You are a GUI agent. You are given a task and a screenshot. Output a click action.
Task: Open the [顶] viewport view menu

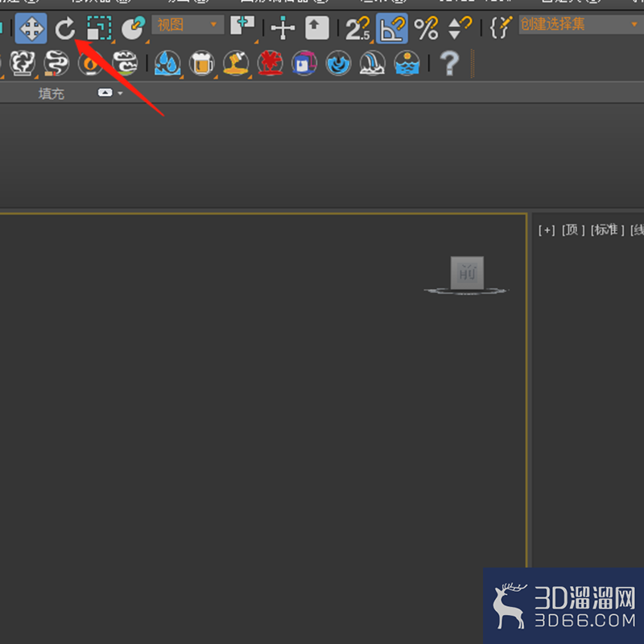(573, 230)
